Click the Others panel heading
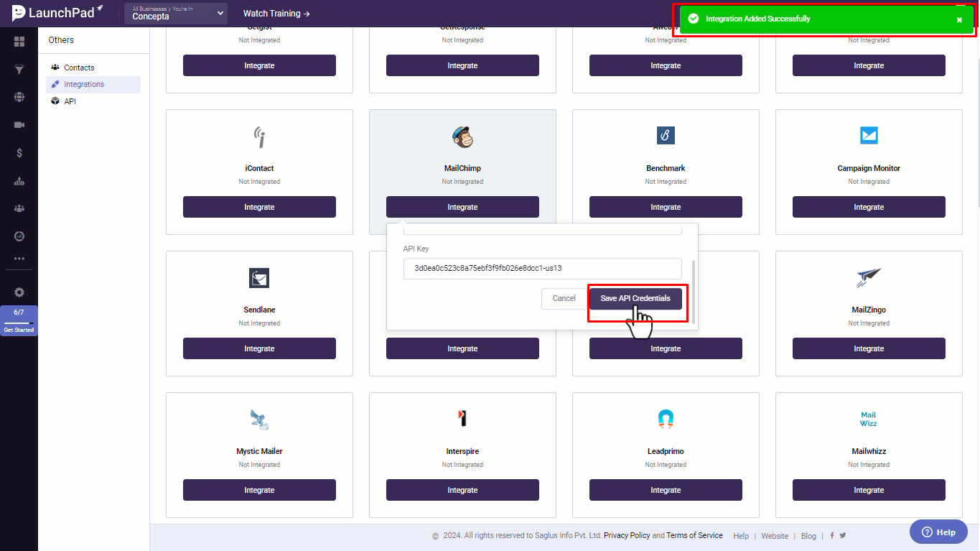The height and width of the screenshot is (551, 980). (x=61, y=40)
